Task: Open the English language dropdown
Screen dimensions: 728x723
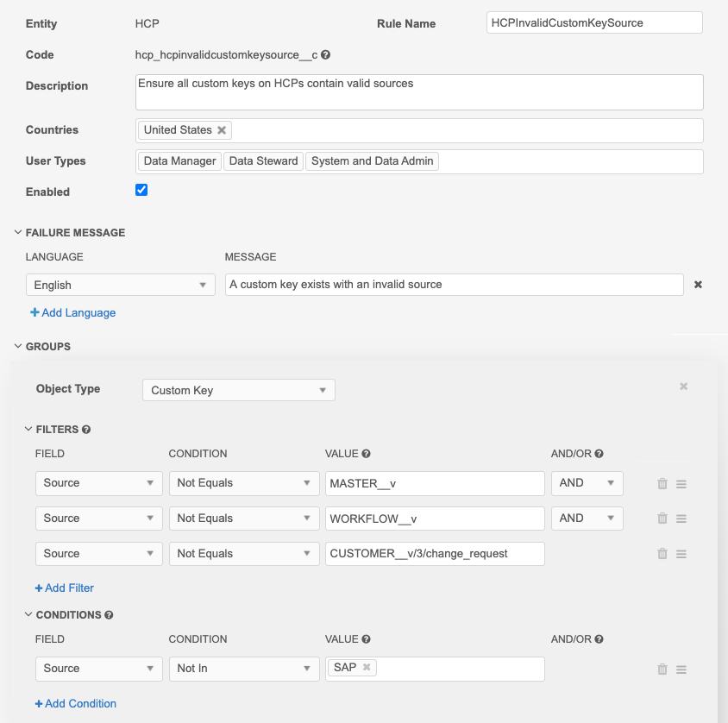Action: 121,285
